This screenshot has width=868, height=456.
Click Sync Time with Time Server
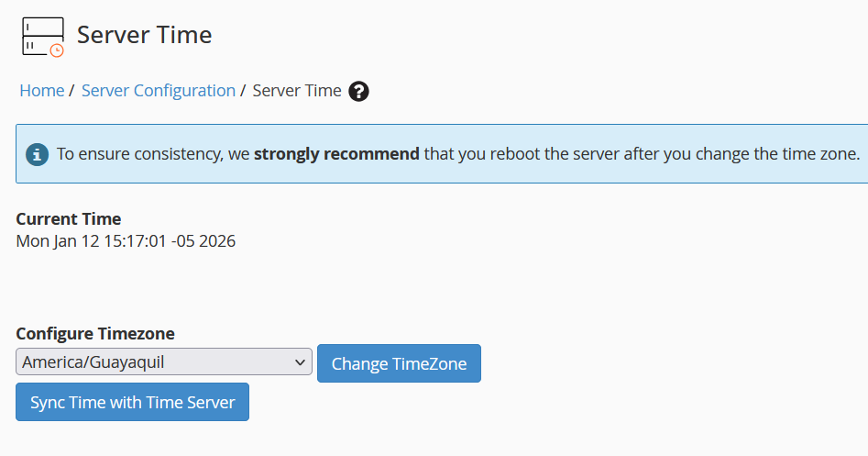click(132, 402)
